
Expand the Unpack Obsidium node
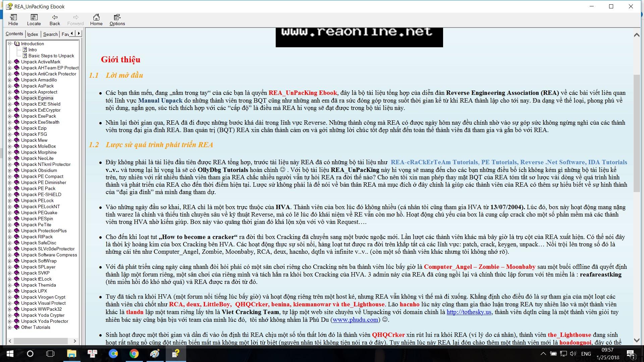pyautogui.click(x=10, y=170)
